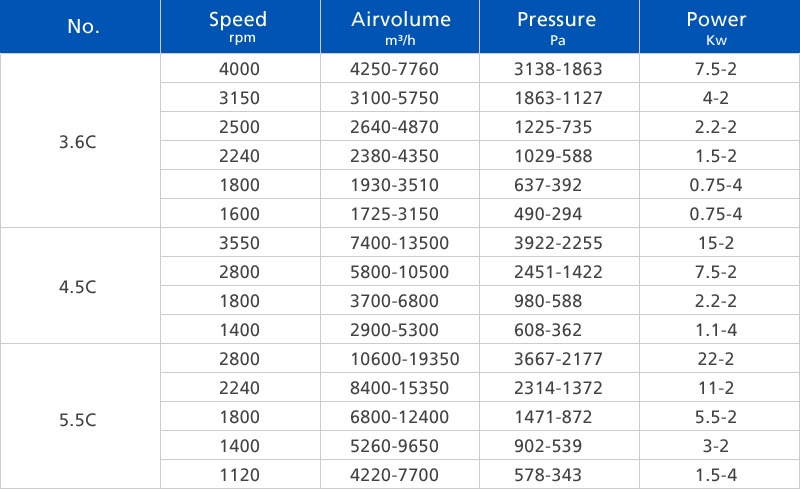Select the 3550 speed cell
800x489 pixels.
(x=238, y=243)
